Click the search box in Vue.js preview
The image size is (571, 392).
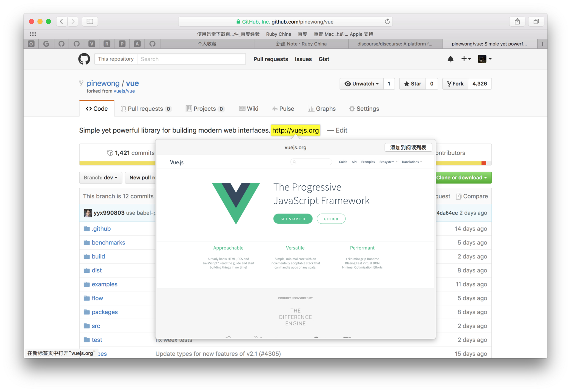pos(311,162)
